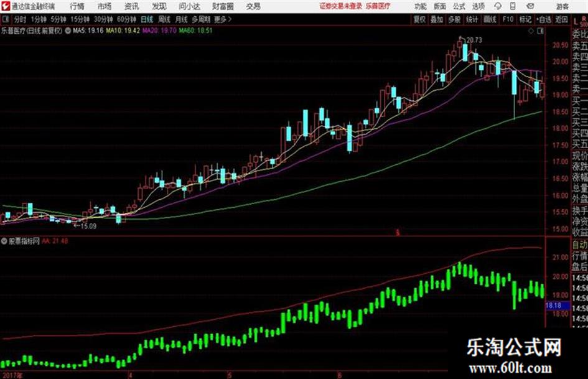Click the 乐普医疗(日线 前复权) chart title
Image resolution: width=588 pixels, height=379 pixels.
(x=32, y=30)
